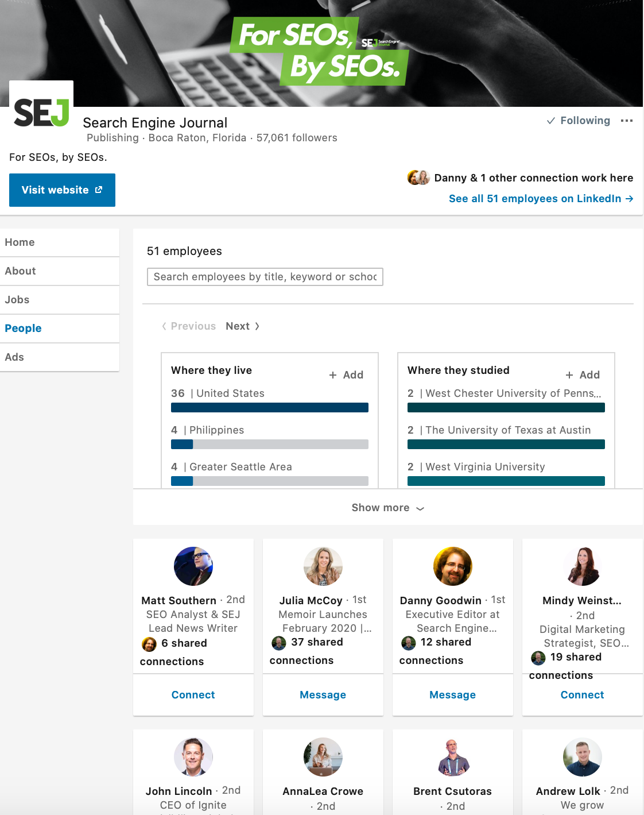Click the SEJ company logo

(x=41, y=111)
